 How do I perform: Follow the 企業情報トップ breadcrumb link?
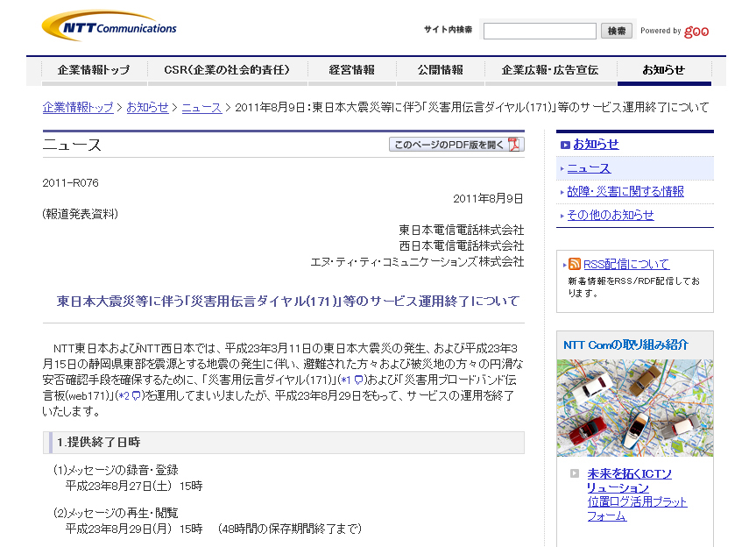tap(78, 107)
